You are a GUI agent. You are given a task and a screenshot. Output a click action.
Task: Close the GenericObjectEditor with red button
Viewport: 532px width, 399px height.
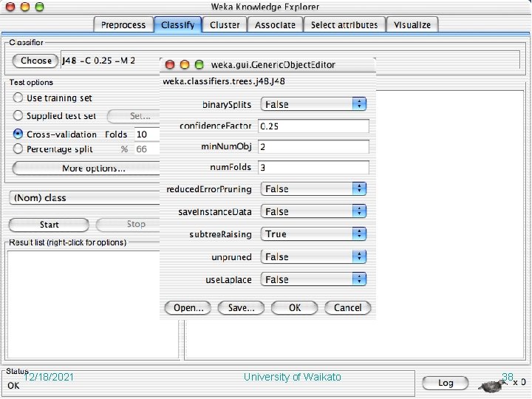pos(170,64)
